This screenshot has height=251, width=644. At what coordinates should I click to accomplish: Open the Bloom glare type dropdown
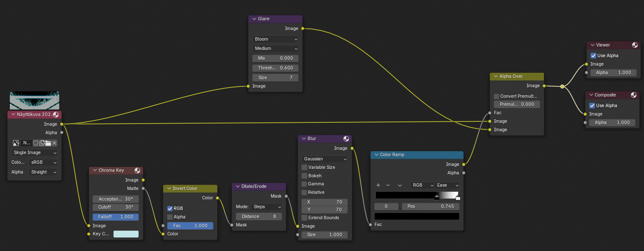[275, 39]
